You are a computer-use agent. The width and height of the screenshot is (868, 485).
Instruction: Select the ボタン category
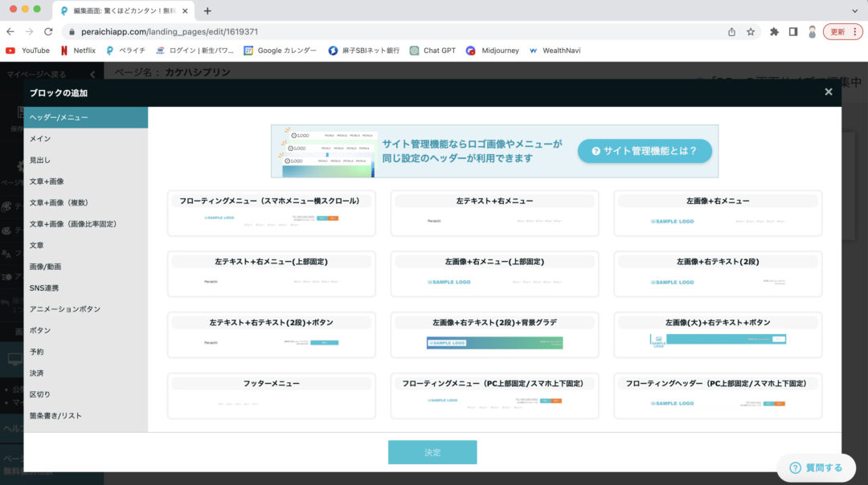[x=86, y=330]
